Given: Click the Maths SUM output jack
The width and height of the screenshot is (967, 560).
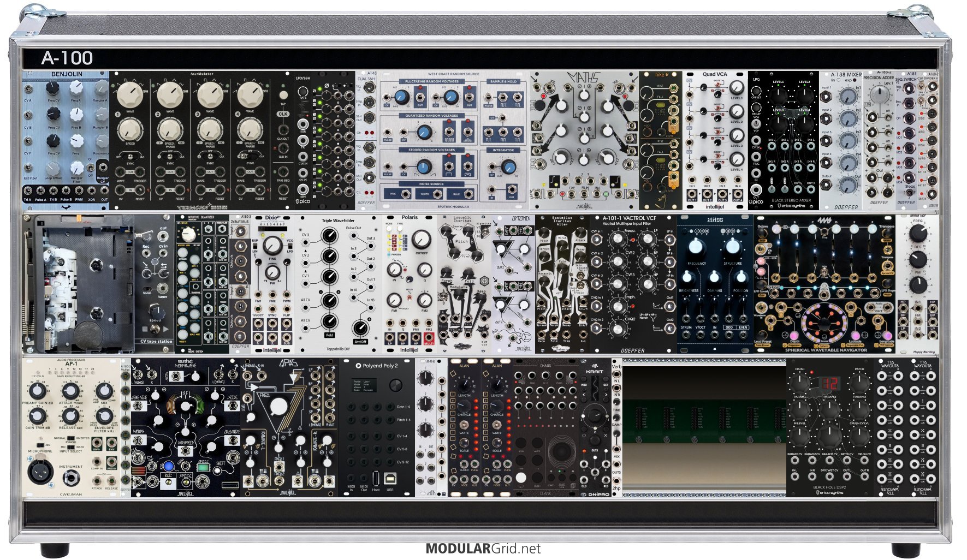Looking at the screenshot, I should point(584,194).
